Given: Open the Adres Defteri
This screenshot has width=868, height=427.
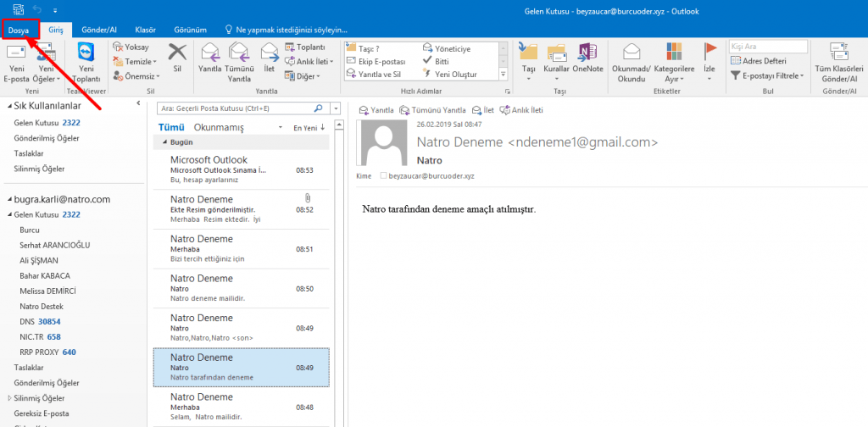Looking at the screenshot, I should click(x=759, y=61).
